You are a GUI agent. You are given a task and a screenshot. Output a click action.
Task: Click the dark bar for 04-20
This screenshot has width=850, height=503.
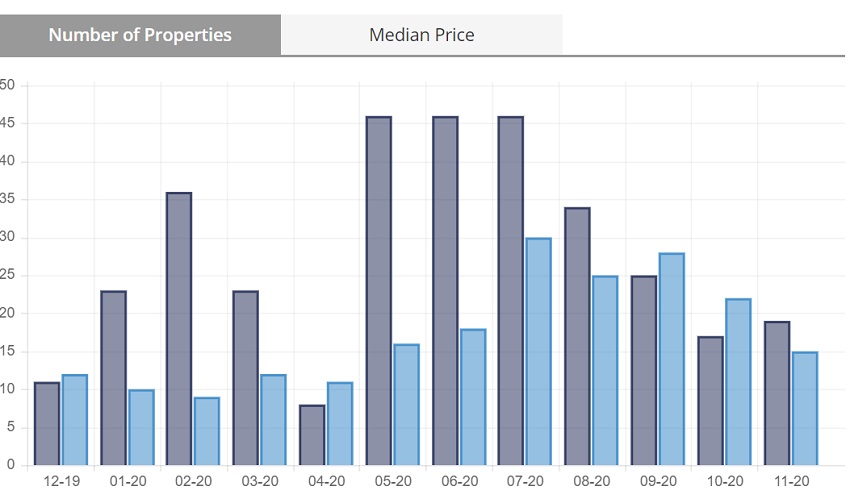(x=312, y=435)
